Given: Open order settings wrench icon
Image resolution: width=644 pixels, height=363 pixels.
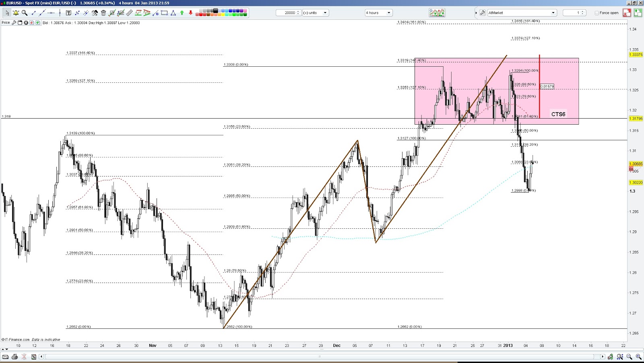Looking at the screenshot, I should click(482, 13).
